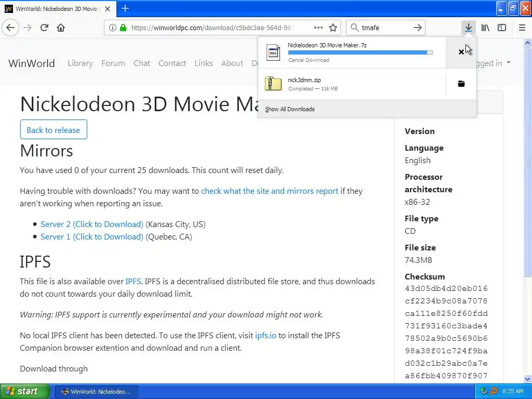
Task: Open the Firefox hamburger menu
Action: point(522,28)
